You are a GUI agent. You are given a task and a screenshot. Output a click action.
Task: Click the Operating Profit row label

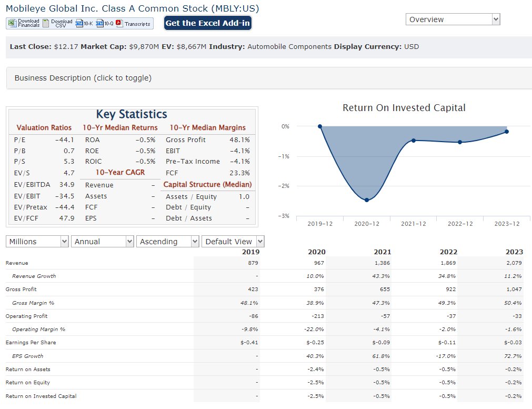[26, 316]
